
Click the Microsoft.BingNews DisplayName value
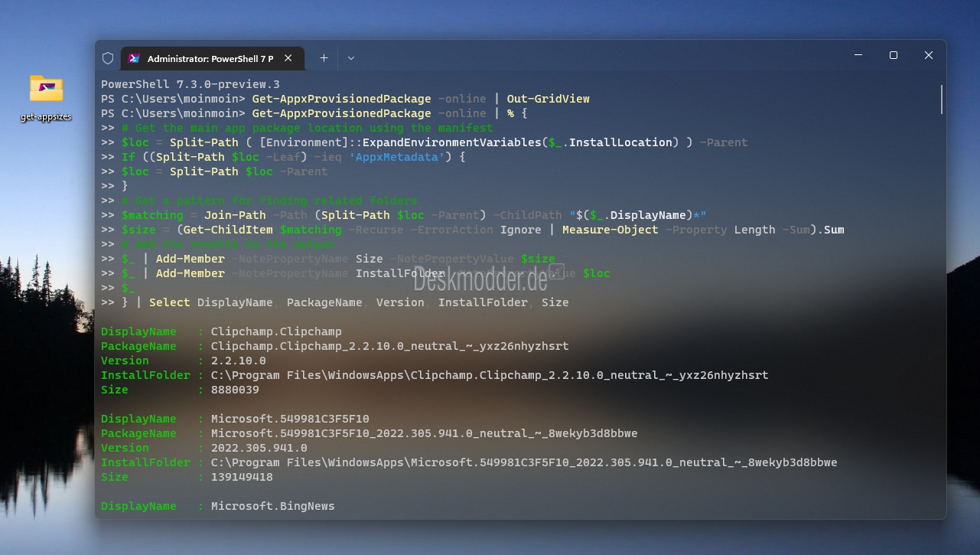[273, 506]
